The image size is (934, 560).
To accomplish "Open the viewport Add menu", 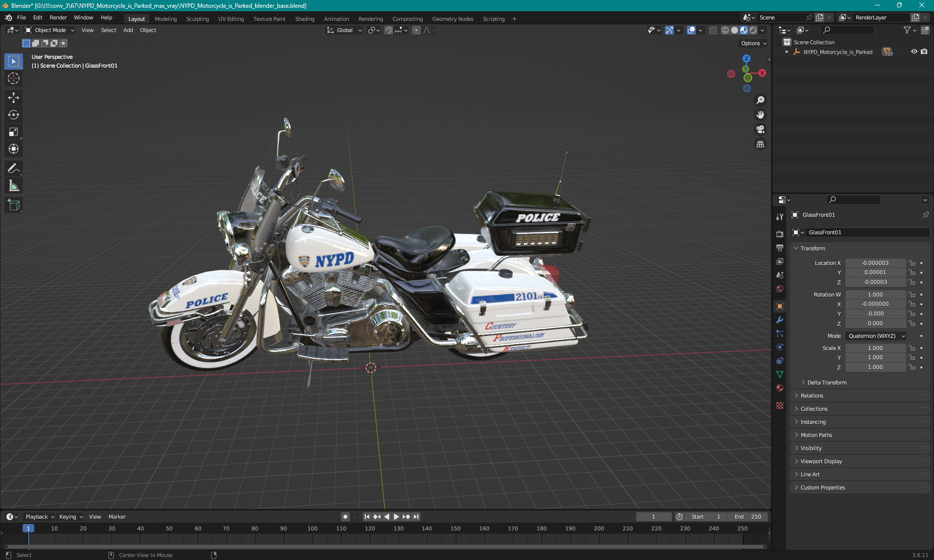I will (128, 30).
